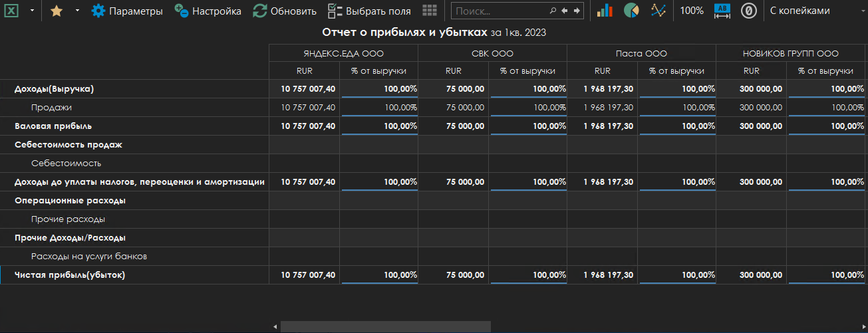Click the Настройка button
Image resolution: width=868 pixels, height=333 pixels.
click(x=208, y=11)
